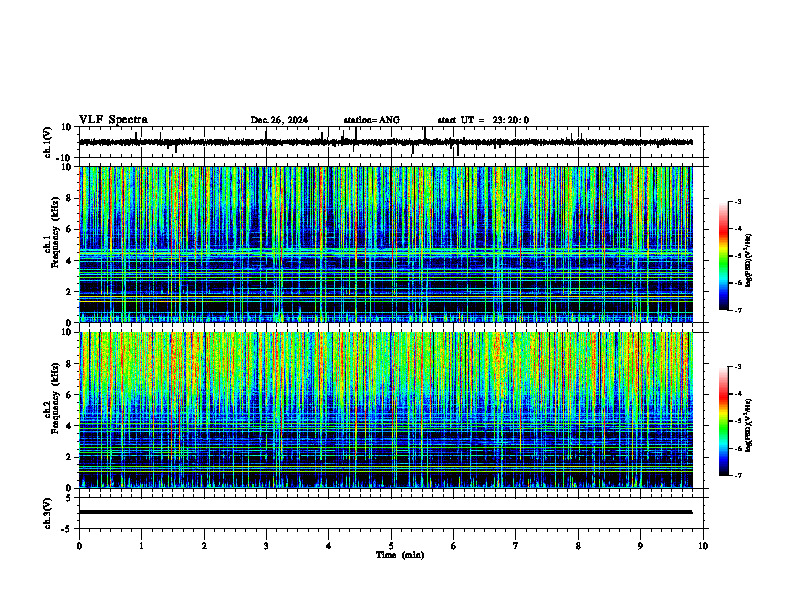Viewport: 792px width, 612px height.
Task: Click the "station=ANG" header label
Action: [371, 120]
